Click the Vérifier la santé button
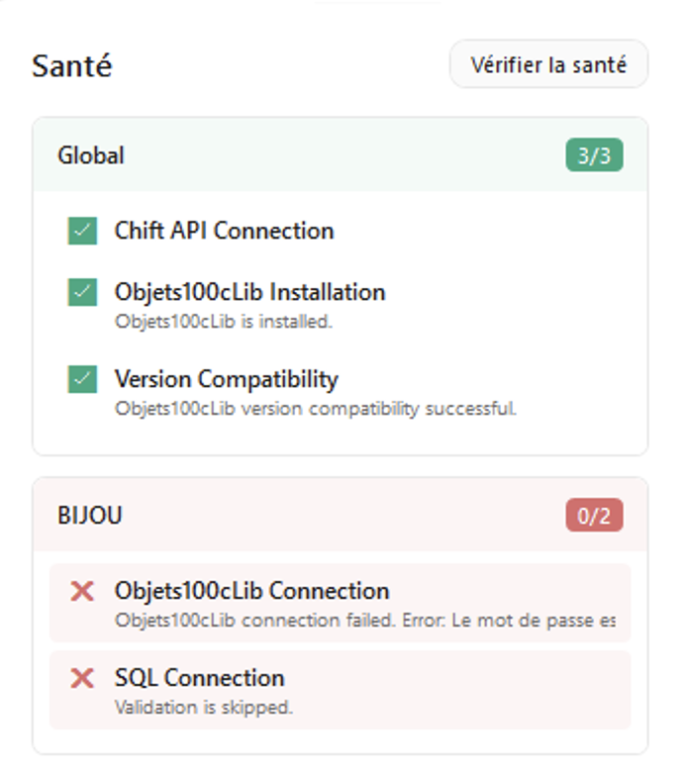This screenshot has width=685, height=784. click(548, 64)
